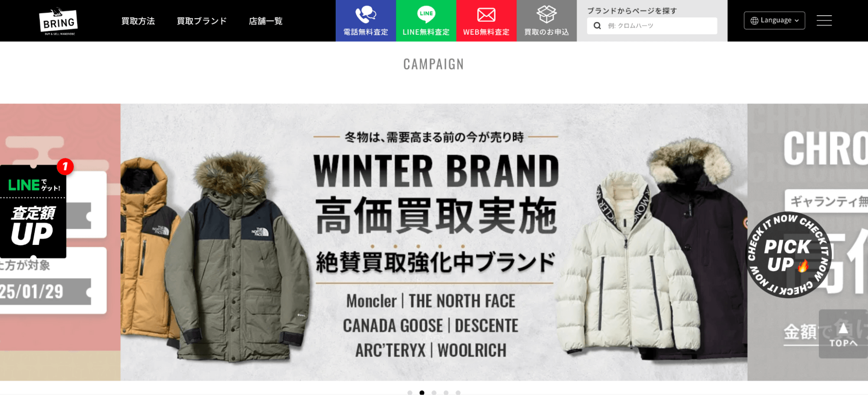This screenshot has height=395, width=868.
Task: Select the fourth carousel dot
Action: coord(446,392)
